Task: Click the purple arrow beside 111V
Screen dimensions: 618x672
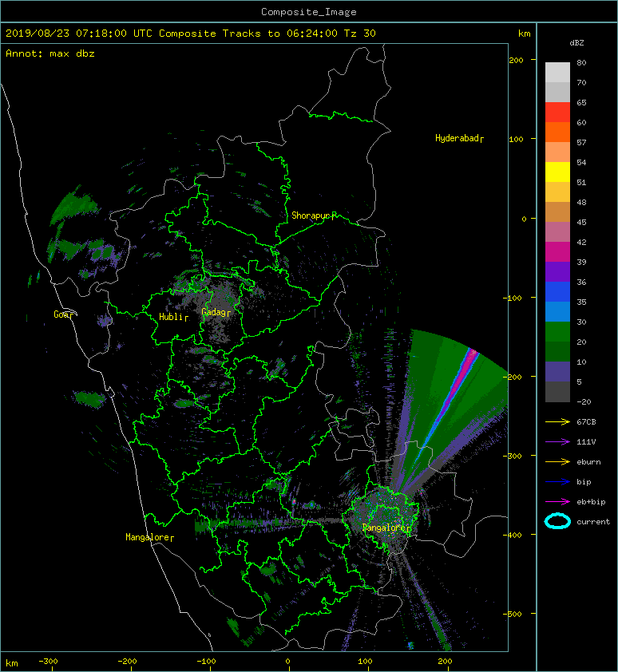Action: (557, 441)
